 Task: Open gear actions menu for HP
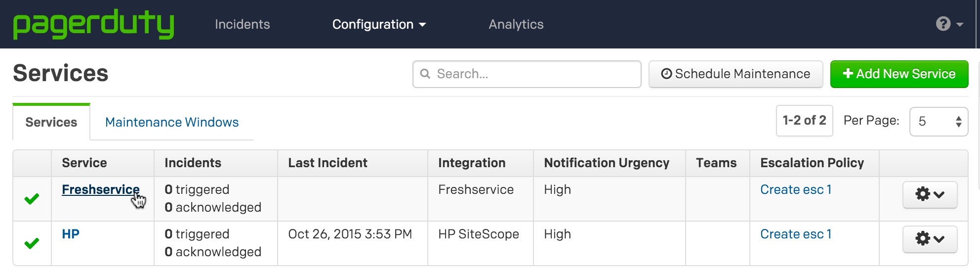930,239
